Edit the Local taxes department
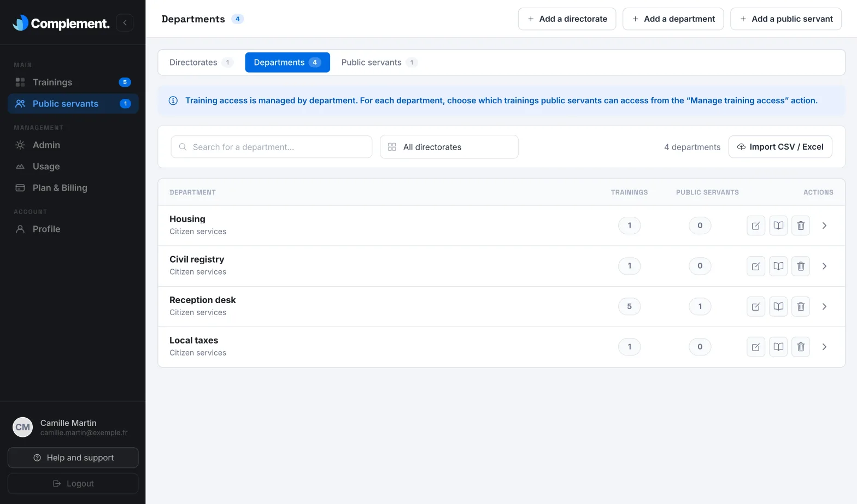 pos(756,347)
